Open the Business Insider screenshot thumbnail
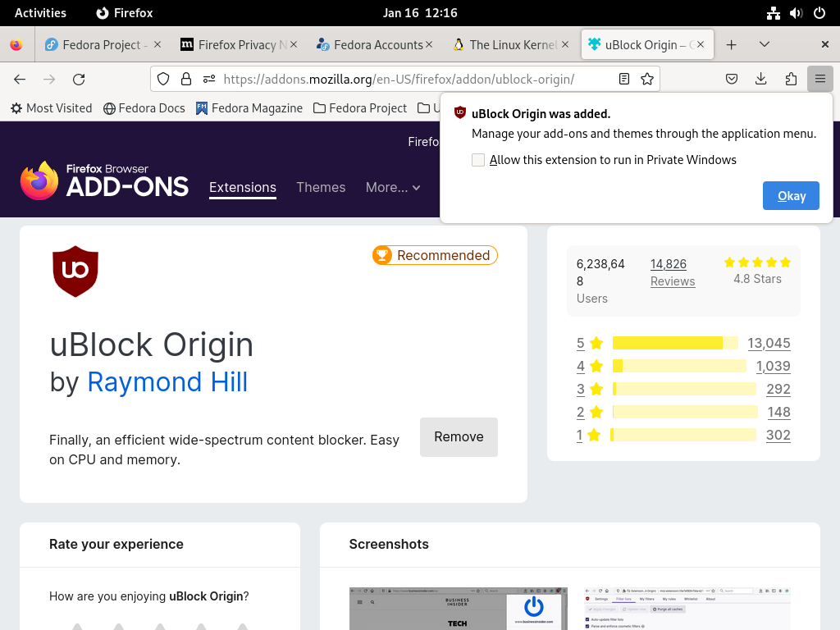 click(x=458, y=609)
